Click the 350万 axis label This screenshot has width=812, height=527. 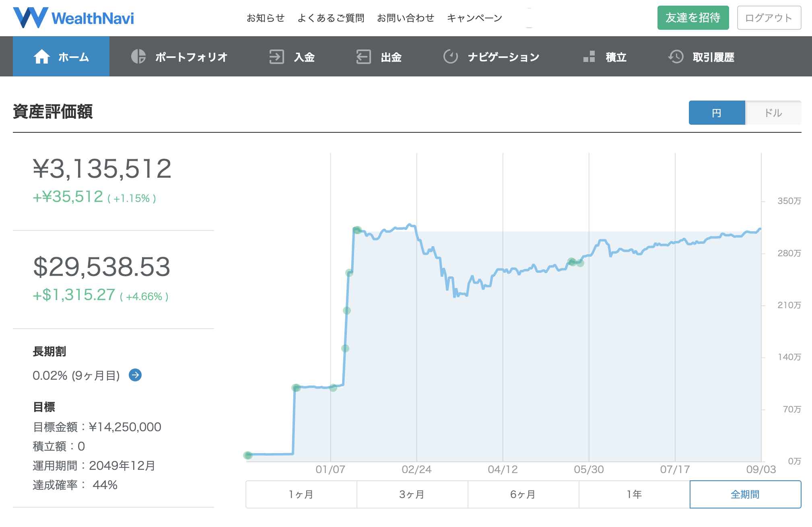[x=789, y=201]
